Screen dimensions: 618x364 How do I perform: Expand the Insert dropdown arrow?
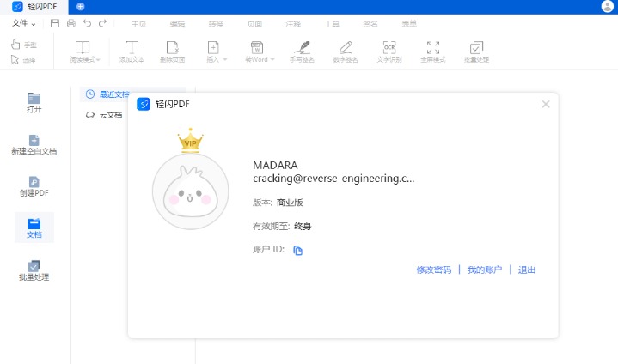225,60
